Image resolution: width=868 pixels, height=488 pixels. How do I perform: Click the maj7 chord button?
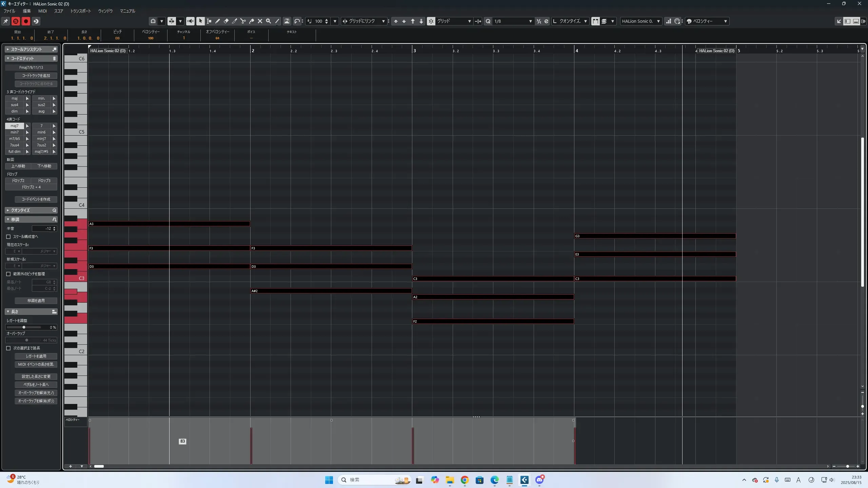15,126
